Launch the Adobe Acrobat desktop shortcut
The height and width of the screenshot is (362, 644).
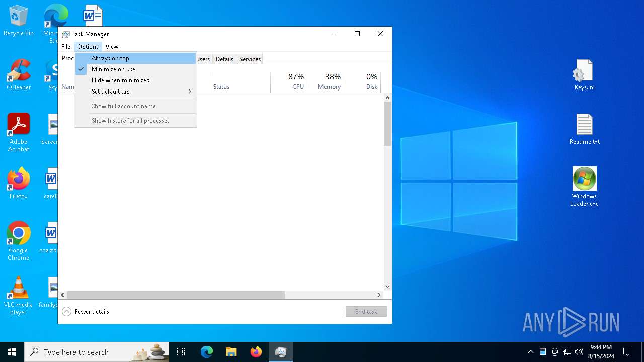(x=19, y=132)
